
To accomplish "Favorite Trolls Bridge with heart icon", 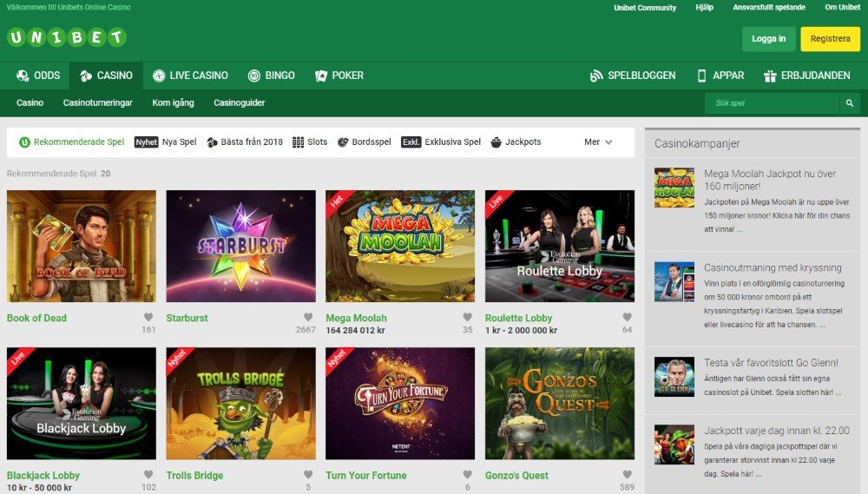I will tap(308, 475).
